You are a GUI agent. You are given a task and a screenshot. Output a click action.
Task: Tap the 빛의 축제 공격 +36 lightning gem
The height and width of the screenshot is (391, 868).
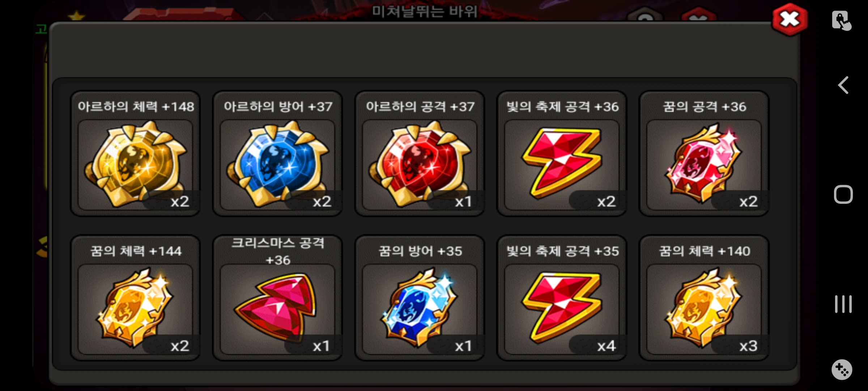click(562, 165)
